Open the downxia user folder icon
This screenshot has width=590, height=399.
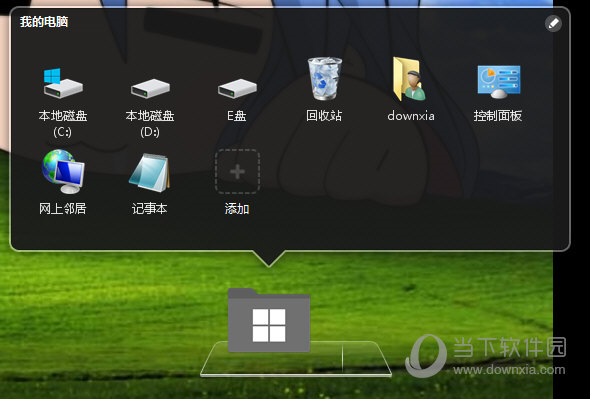(x=410, y=79)
